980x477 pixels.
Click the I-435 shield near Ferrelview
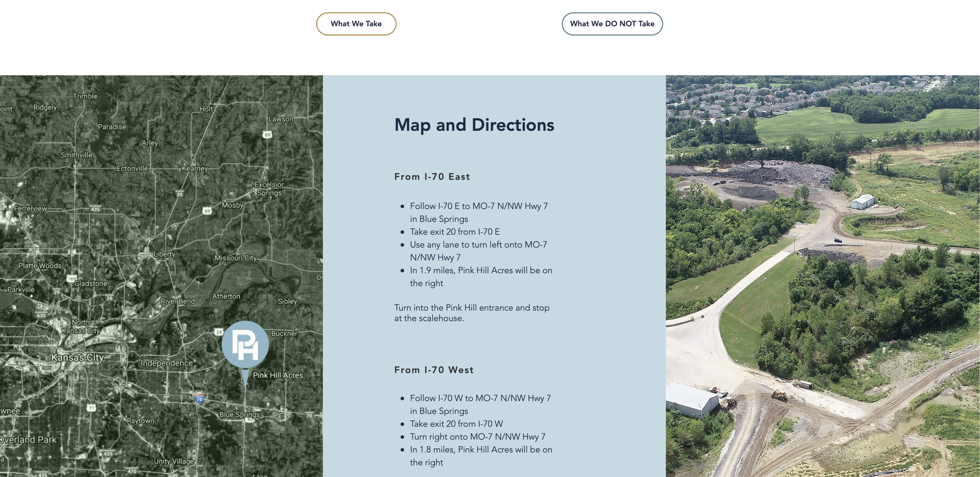coord(95,209)
